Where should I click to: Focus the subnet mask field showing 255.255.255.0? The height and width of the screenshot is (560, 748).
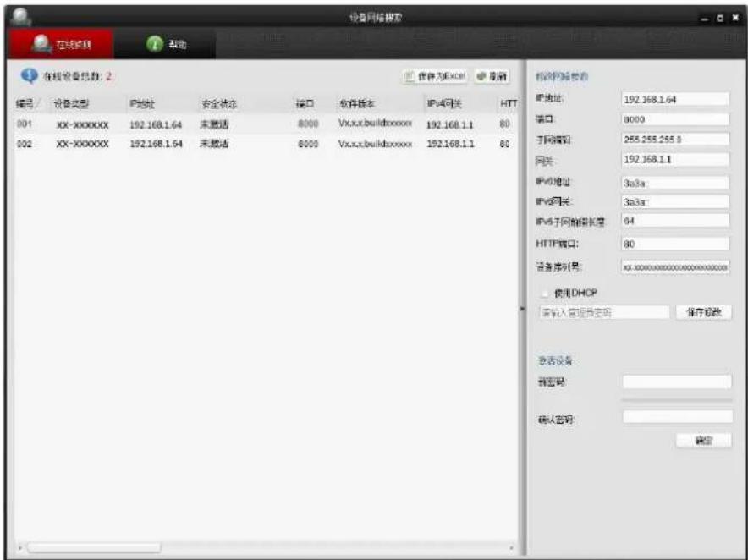pyautogui.click(x=675, y=140)
